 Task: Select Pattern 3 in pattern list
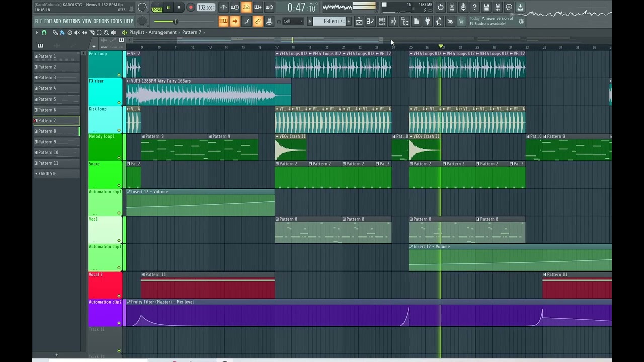(x=57, y=78)
